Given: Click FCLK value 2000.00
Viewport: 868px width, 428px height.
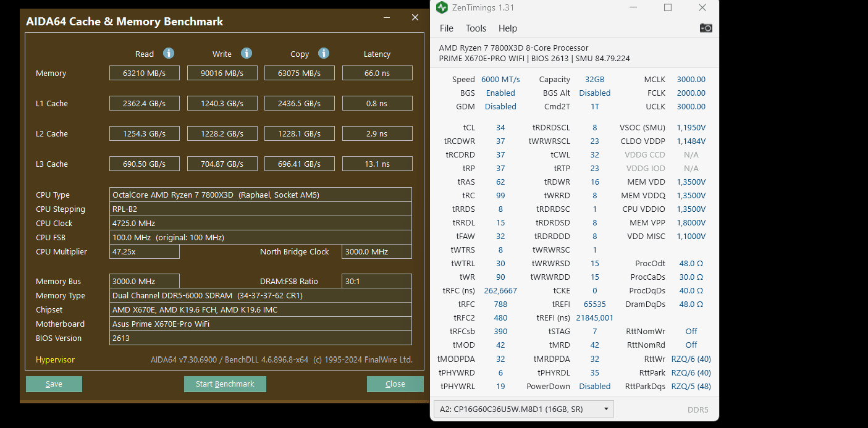Looking at the screenshot, I should coord(691,93).
